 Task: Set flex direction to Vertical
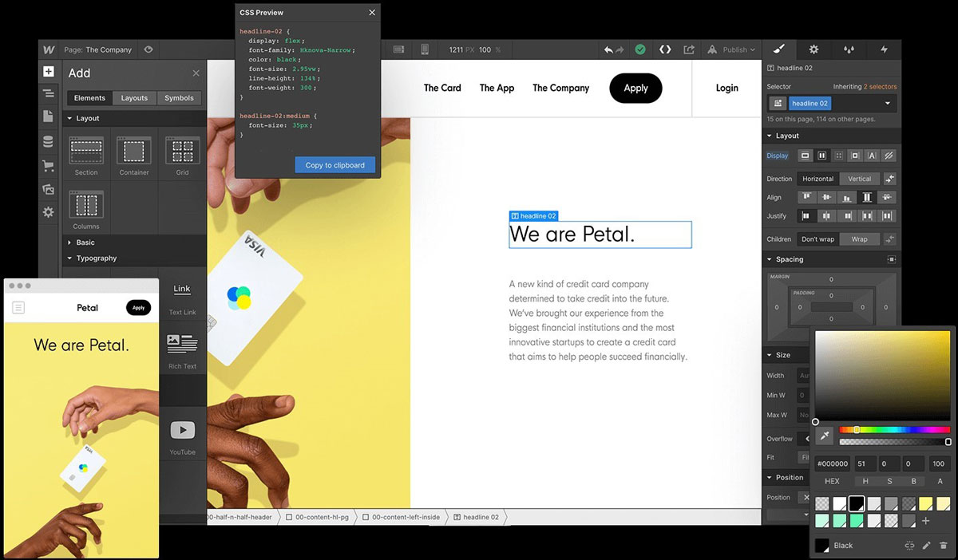tap(859, 179)
